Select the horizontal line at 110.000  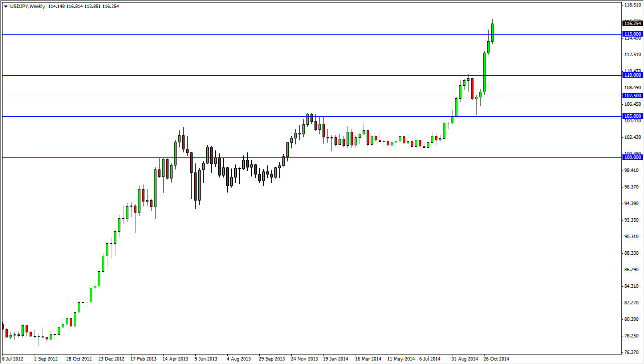coord(311,75)
